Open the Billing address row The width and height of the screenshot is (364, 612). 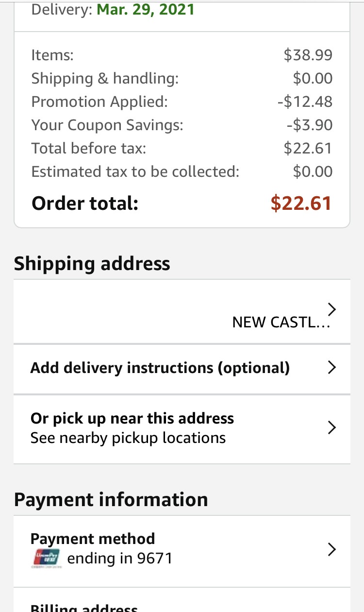(x=182, y=601)
